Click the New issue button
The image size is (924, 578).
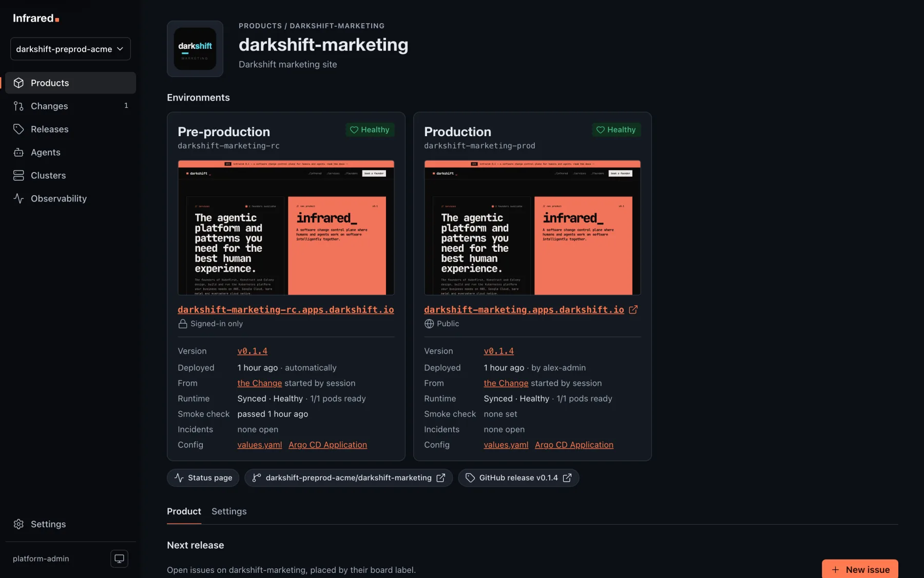[x=860, y=569]
